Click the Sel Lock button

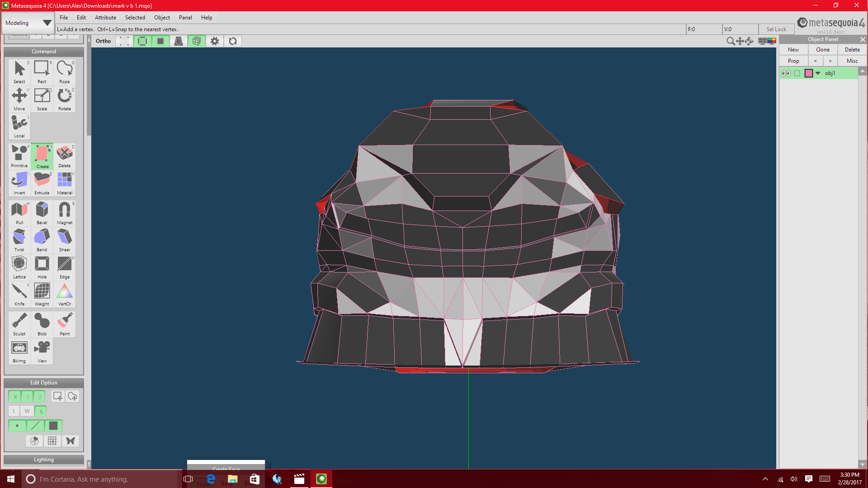(x=776, y=29)
